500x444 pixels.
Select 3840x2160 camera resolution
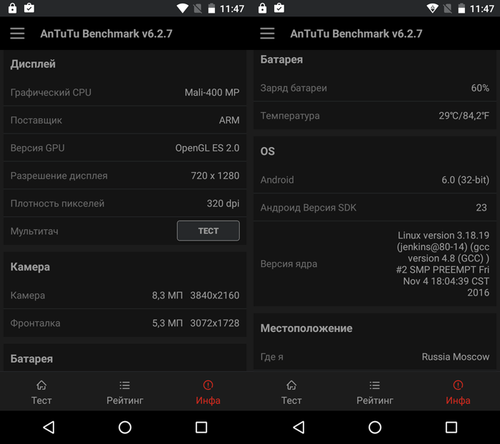pos(215,295)
